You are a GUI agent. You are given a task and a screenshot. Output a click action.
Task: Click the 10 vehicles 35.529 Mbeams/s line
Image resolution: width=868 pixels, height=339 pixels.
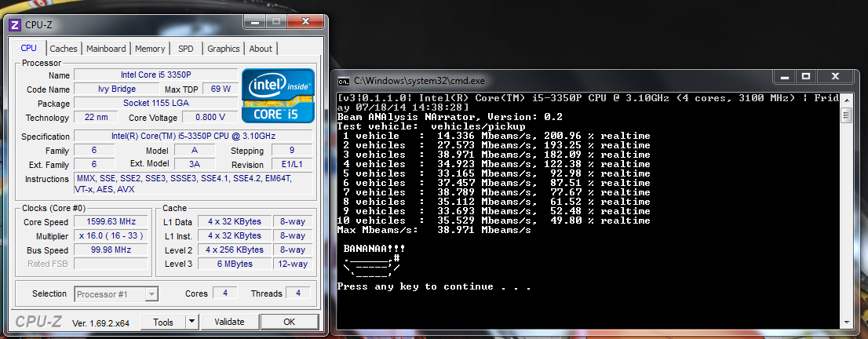[x=494, y=221]
